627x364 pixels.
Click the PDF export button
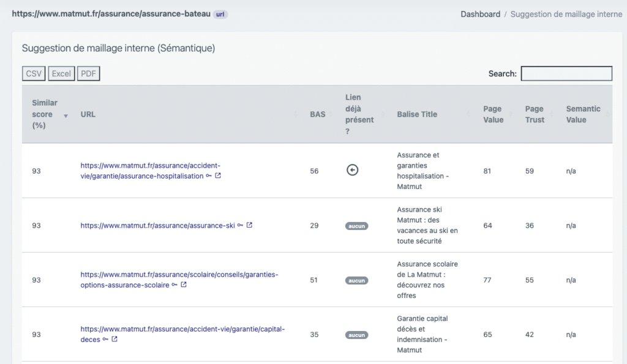pyautogui.click(x=88, y=73)
